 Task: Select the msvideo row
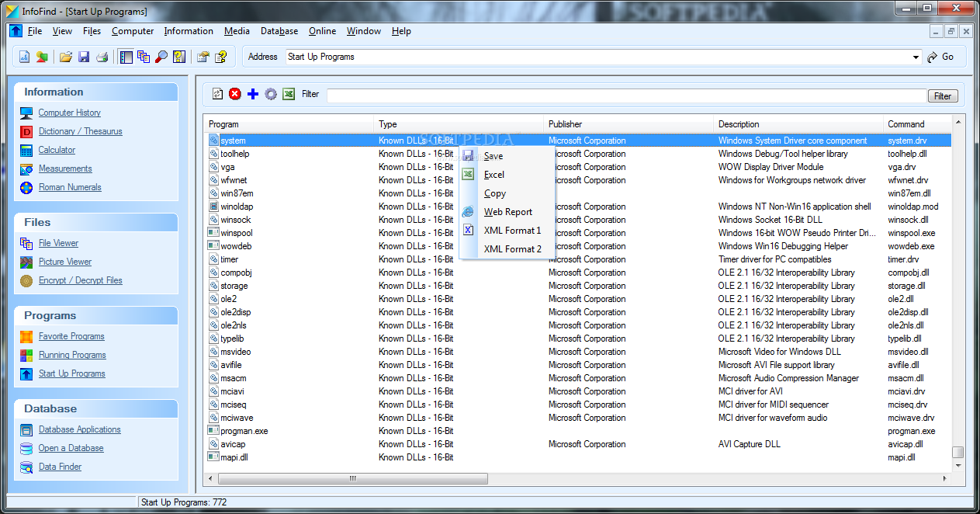pyautogui.click(x=578, y=352)
